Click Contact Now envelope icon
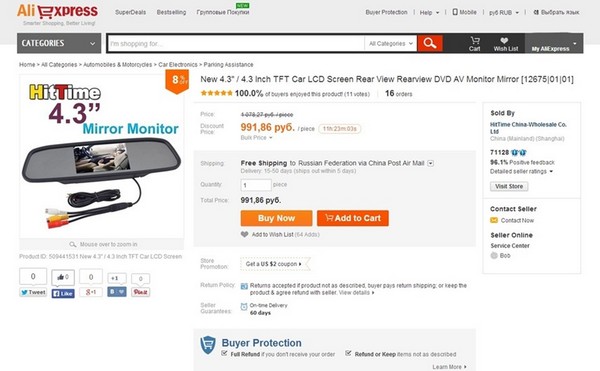This screenshot has height=371, width=600. point(494,220)
